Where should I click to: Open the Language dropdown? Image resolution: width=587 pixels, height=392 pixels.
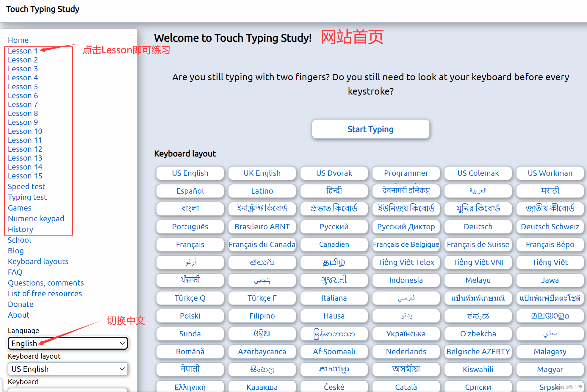pos(68,343)
